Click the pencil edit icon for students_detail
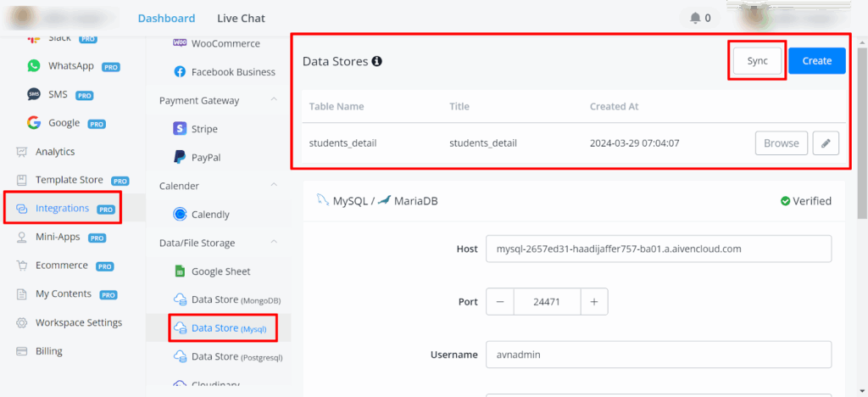868x397 pixels. (x=826, y=143)
